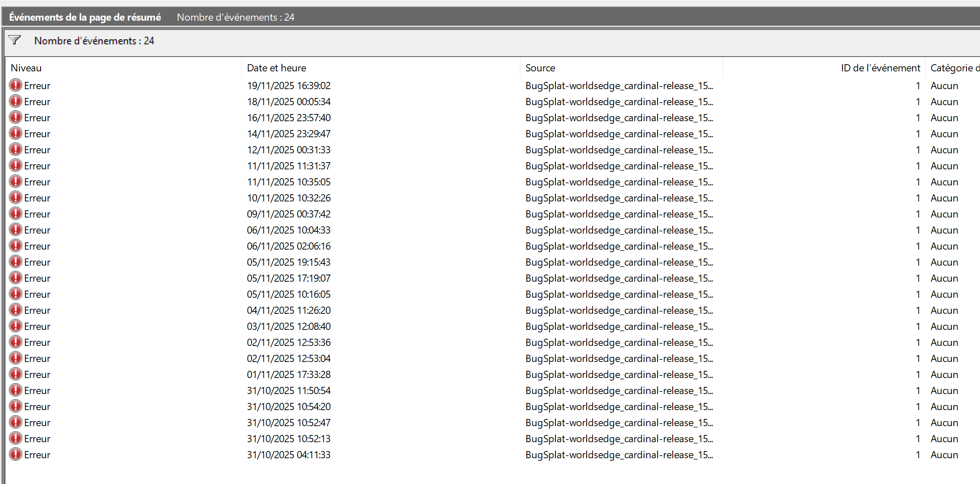Image resolution: width=980 pixels, height=484 pixels.
Task: Sort by the Source column header
Action: (540, 68)
